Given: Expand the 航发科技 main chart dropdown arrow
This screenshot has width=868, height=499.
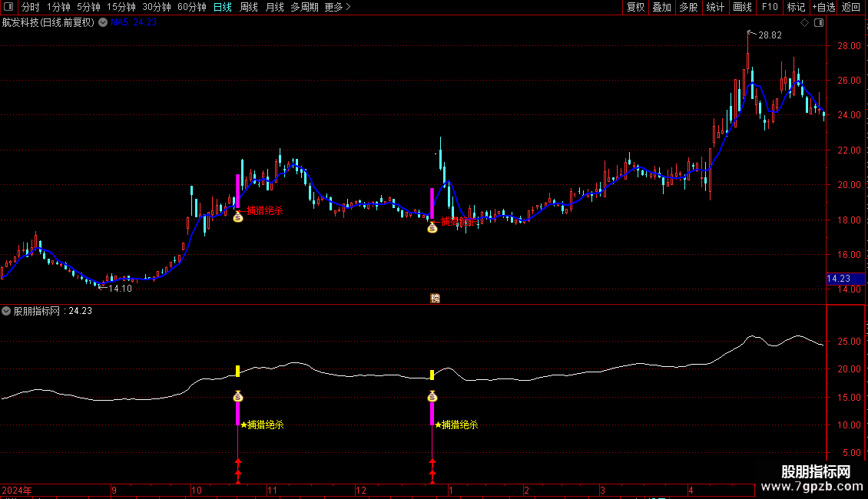Looking at the screenshot, I should click(x=103, y=23).
